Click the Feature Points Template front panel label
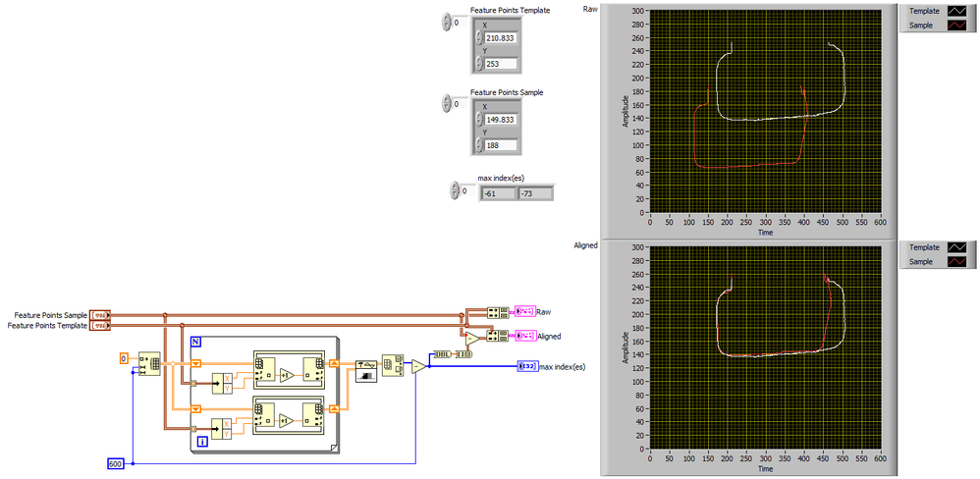This screenshot has height=479, width=980. pyautogui.click(x=510, y=11)
